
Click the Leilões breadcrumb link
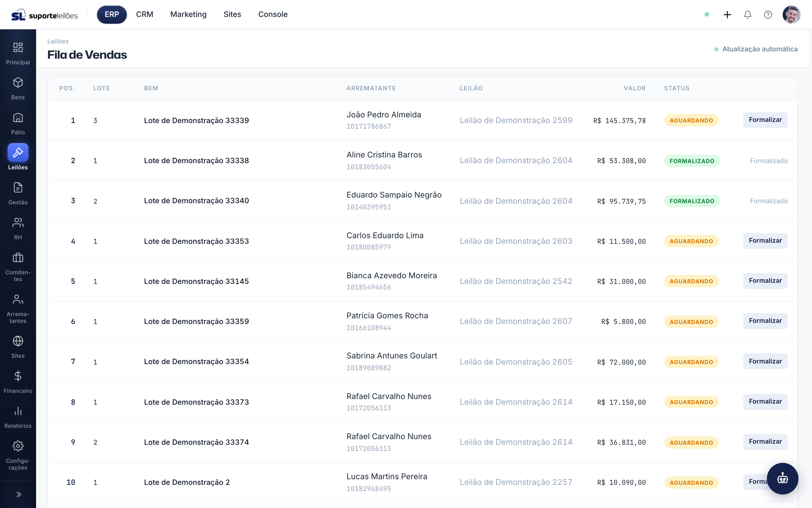[58, 41]
